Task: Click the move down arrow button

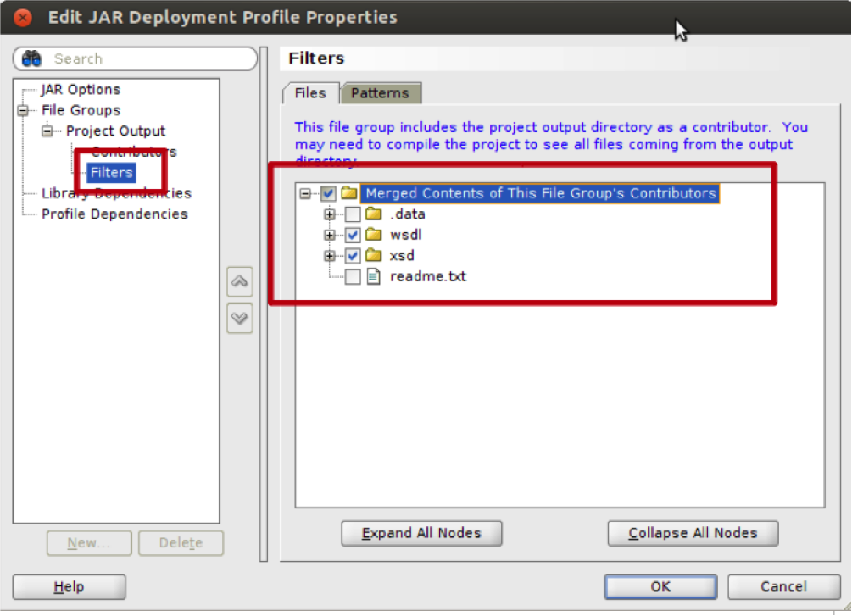Action: [x=240, y=318]
